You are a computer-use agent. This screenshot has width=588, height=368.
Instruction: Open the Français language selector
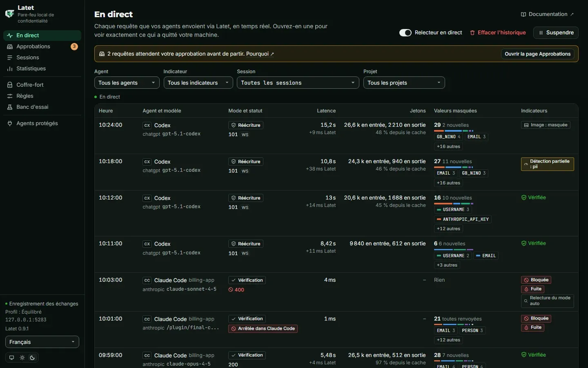point(42,342)
